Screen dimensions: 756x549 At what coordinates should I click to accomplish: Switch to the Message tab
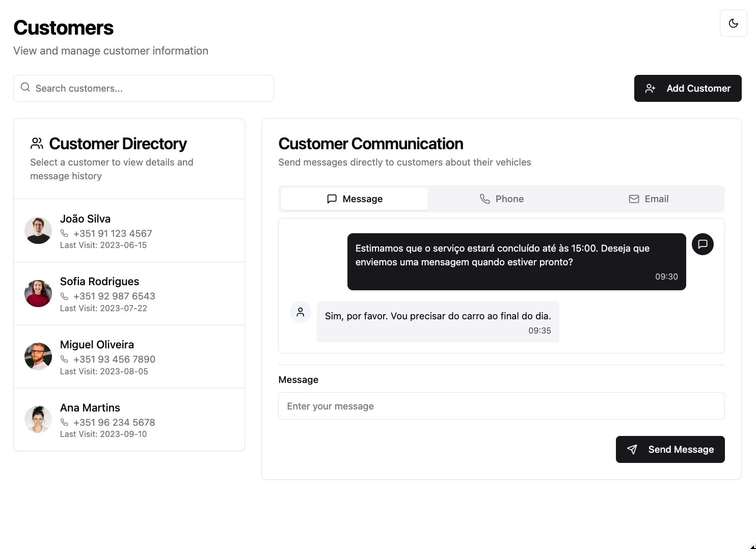(355, 199)
